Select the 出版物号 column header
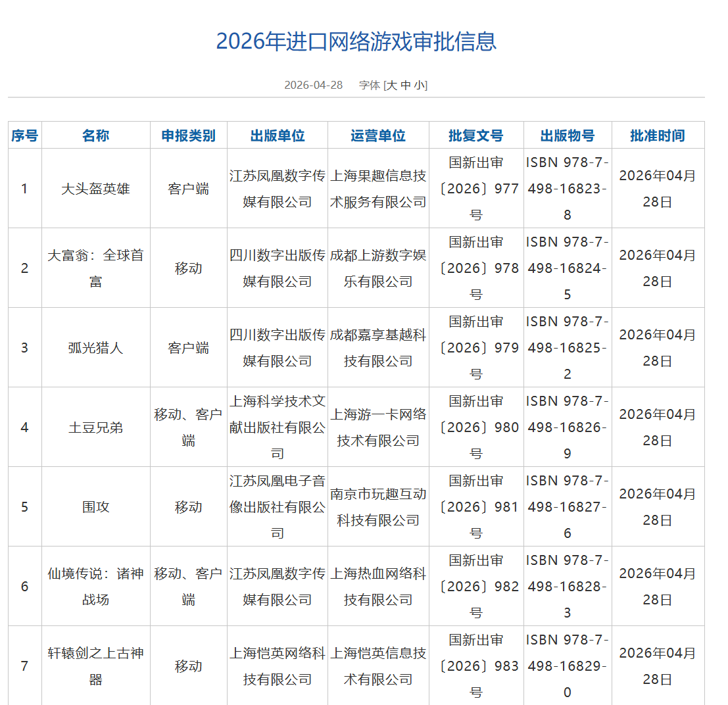 (x=567, y=135)
